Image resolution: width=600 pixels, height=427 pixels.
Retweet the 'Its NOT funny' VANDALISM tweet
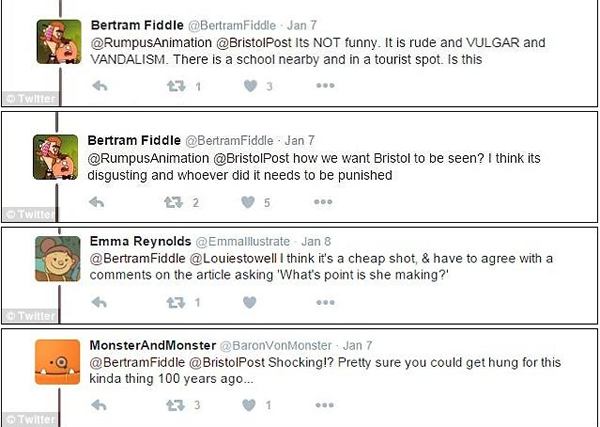pos(176,86)
